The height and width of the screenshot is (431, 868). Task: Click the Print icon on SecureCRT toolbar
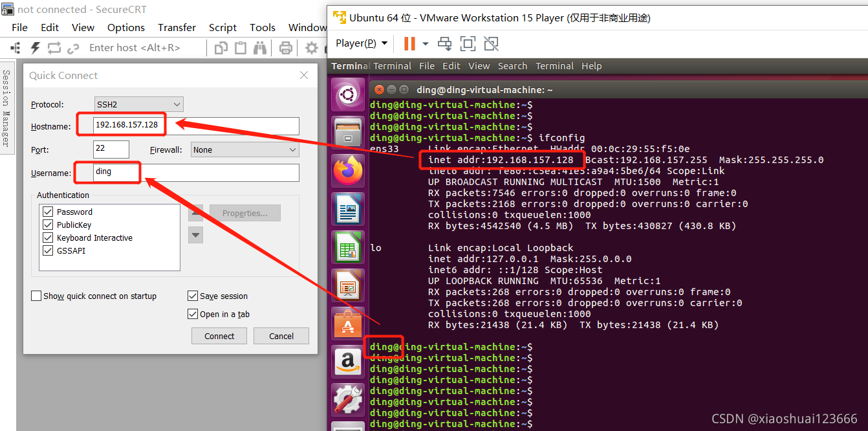click(285, 47)
